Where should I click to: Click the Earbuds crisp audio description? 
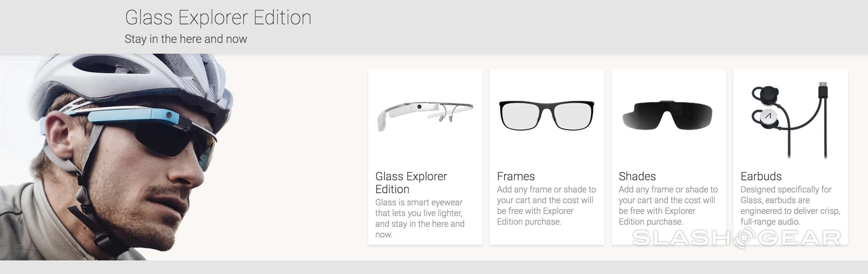[790, 206]
